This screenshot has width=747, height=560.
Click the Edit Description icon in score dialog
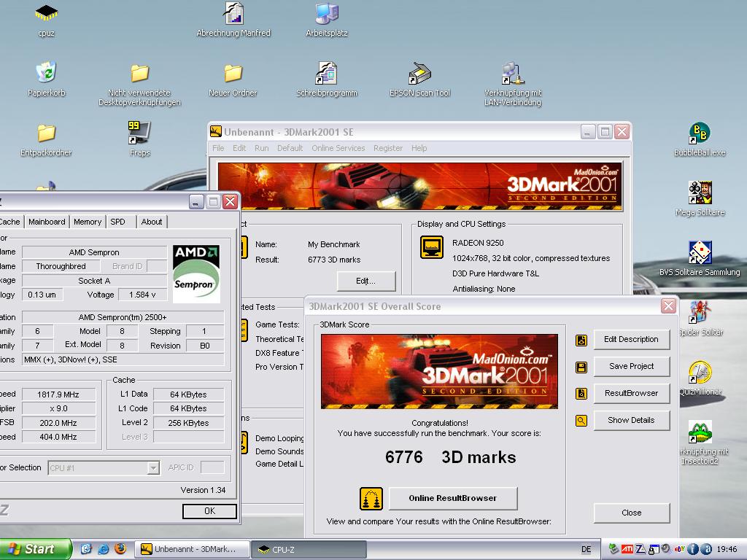tap(581, 340)
